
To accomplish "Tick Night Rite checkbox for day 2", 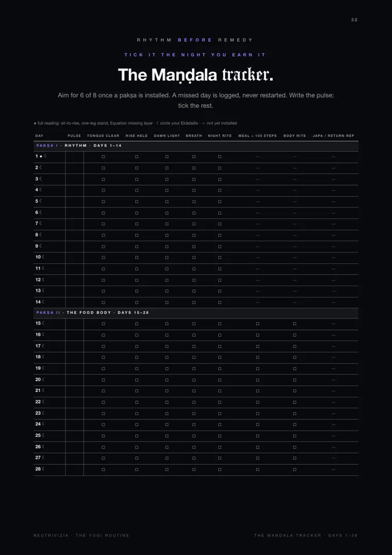I will [x=220, y=168].
